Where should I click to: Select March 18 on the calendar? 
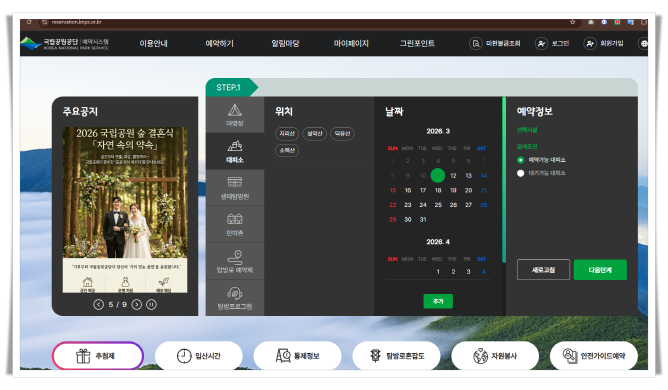(438, 190)
